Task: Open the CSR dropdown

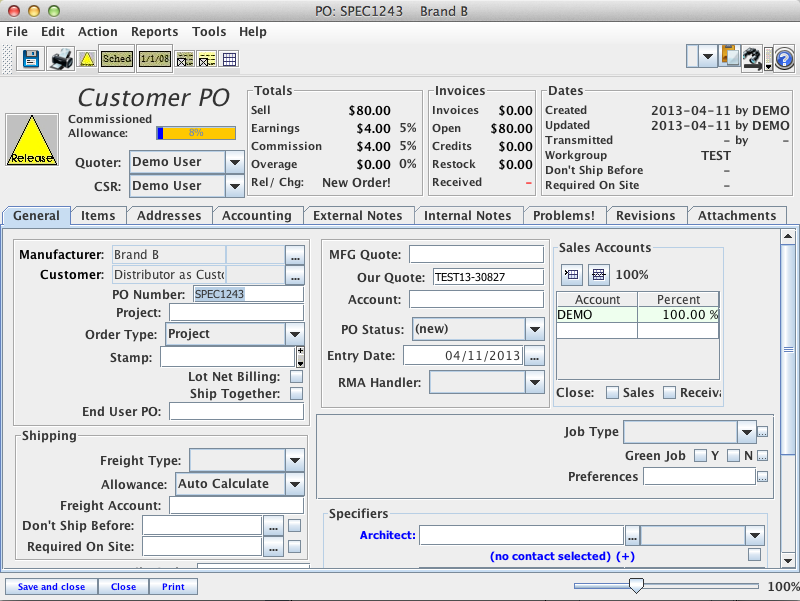Action: 235,186
